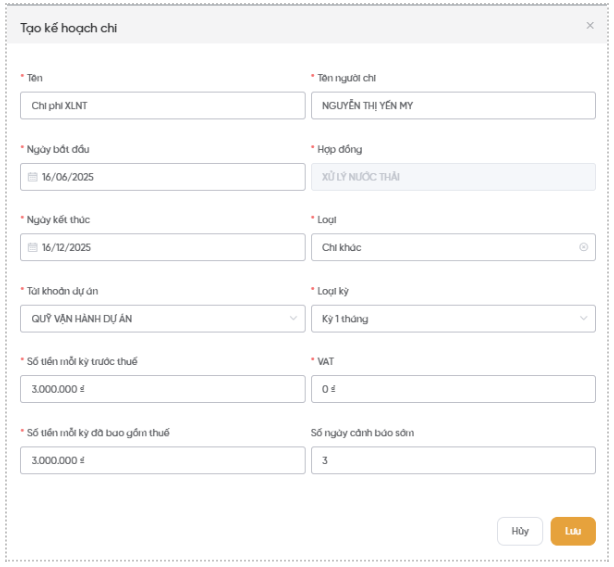The image size is (614, 567).
Task: Expand the Tài khoản dự án dropdown arrow
Action: [x=293, y=318]
